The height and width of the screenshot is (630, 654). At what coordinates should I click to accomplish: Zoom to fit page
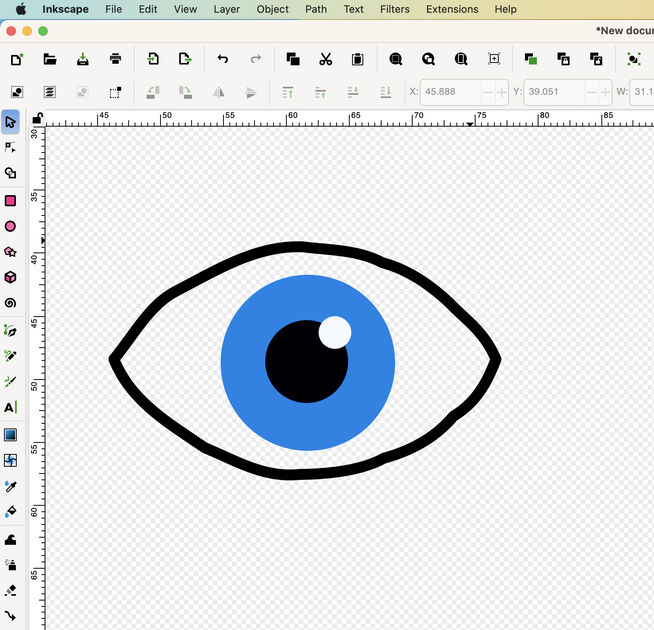pos(461,59)
